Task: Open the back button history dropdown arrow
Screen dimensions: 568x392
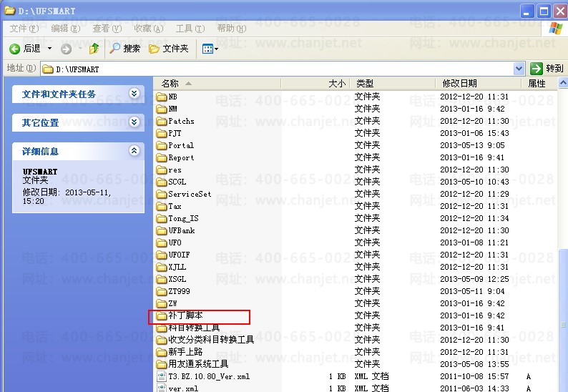Action: click(x=49, y=49)
